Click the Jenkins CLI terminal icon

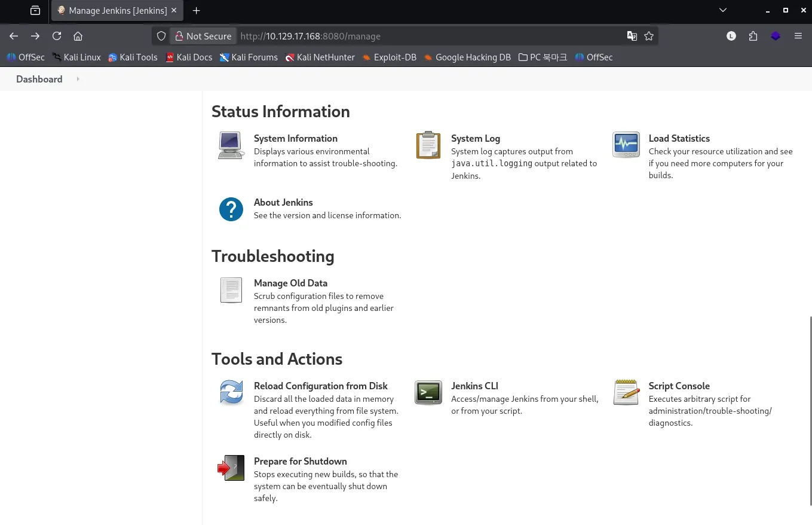[x=428, y=393]
